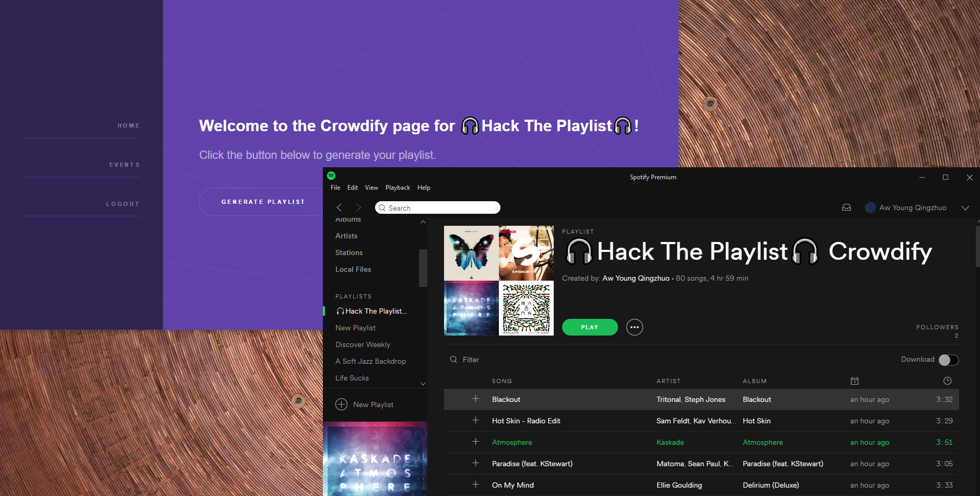Sort by the calendar date-added icon
Image resolution: width=980 pixels, height=496 pixels.
855,381
